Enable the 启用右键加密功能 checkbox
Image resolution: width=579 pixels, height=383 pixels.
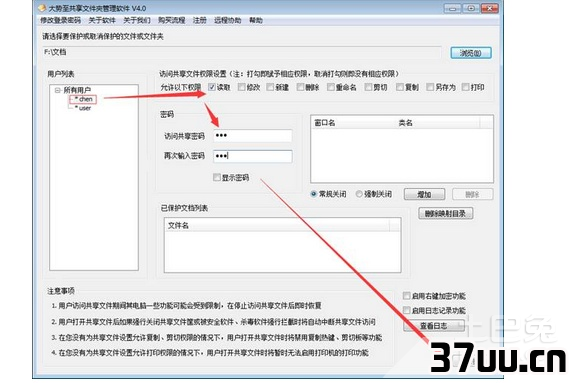pos(407,295)
